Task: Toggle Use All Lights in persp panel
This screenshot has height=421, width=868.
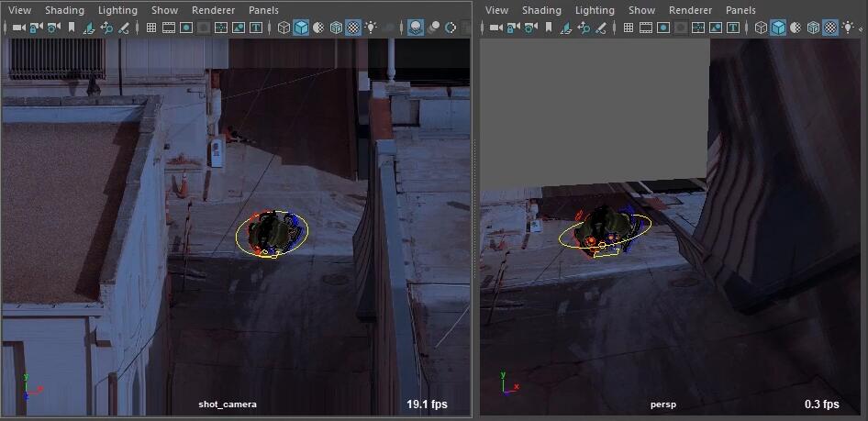Action: [848, 28]
